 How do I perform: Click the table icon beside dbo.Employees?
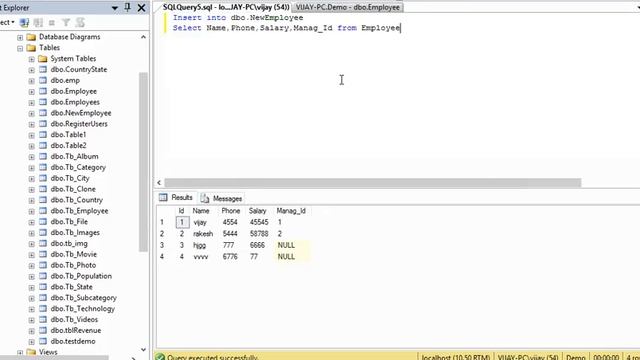point(43,102)
